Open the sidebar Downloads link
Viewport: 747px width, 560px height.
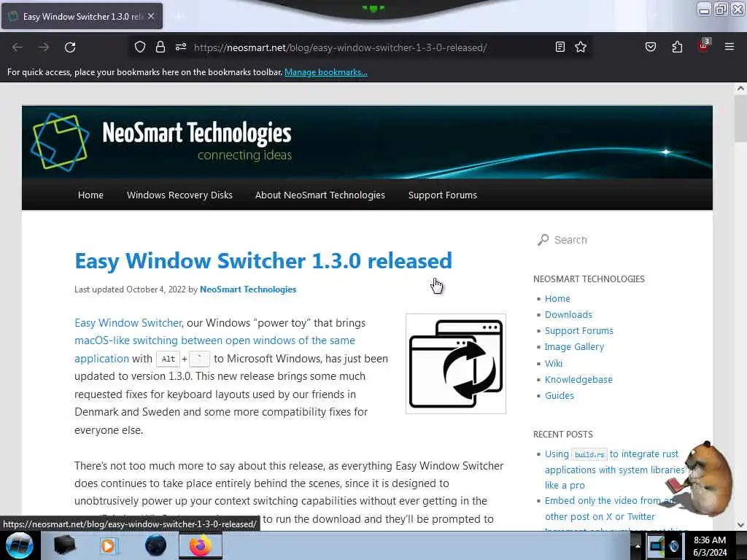pyautogui.click(x=568, y=315)
